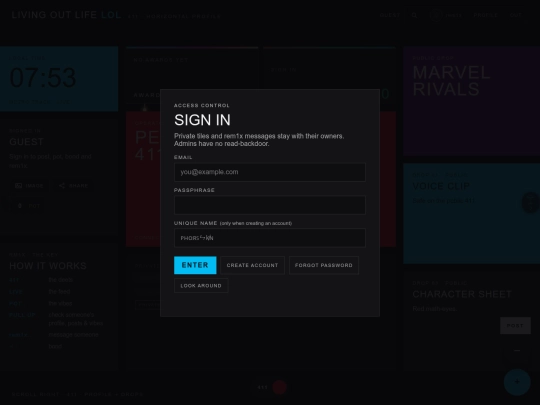Click the Character Sheet tile title

click(x=462, y=294)
